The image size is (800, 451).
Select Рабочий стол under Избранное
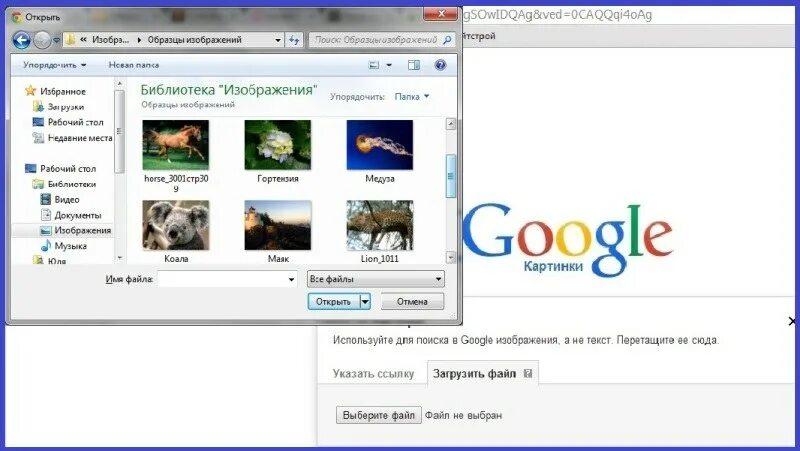click(76, 122)
